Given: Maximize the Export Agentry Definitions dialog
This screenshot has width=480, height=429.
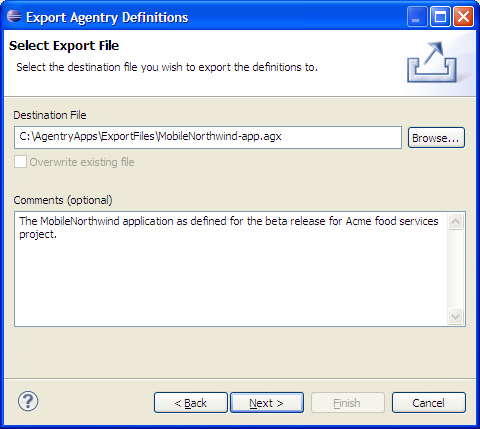Looking at the screenshot, I should pos(440,16).
